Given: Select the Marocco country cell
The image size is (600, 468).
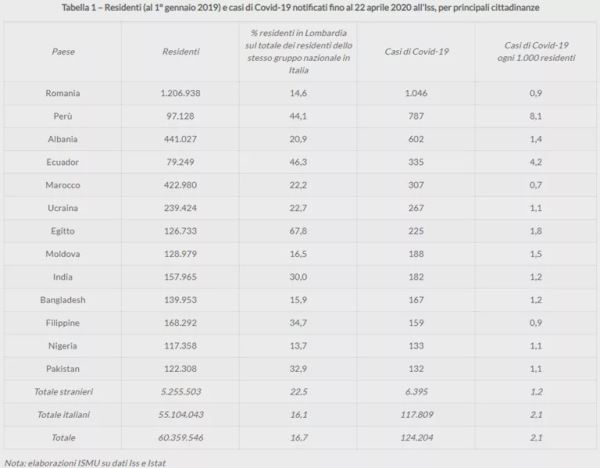Looking at the screenshot, I should (x=63, y=185).
